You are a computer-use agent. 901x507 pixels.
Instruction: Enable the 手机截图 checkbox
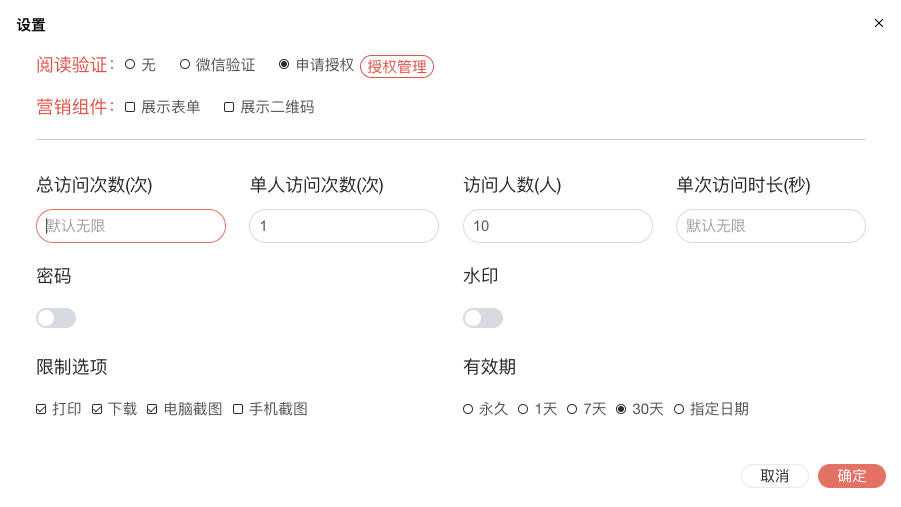[238, 409]
